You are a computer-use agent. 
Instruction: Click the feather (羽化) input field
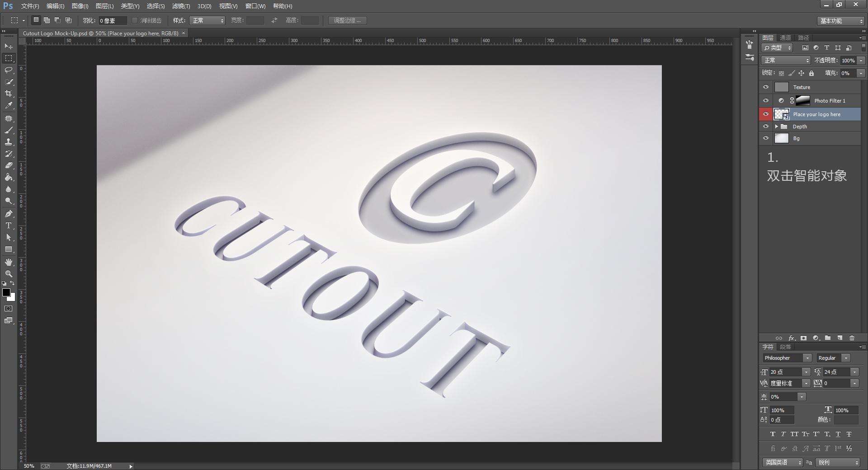(x=113, y=20)
